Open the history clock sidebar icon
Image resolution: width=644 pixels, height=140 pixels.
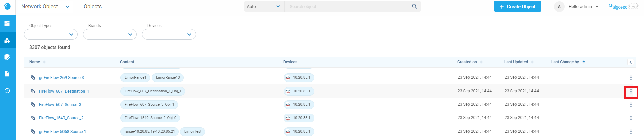point(7,91)
